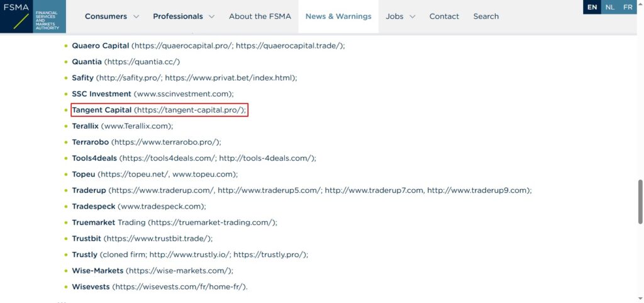Expand the Jobs dropdown chevron
The image size is (644, 303).
413,16
